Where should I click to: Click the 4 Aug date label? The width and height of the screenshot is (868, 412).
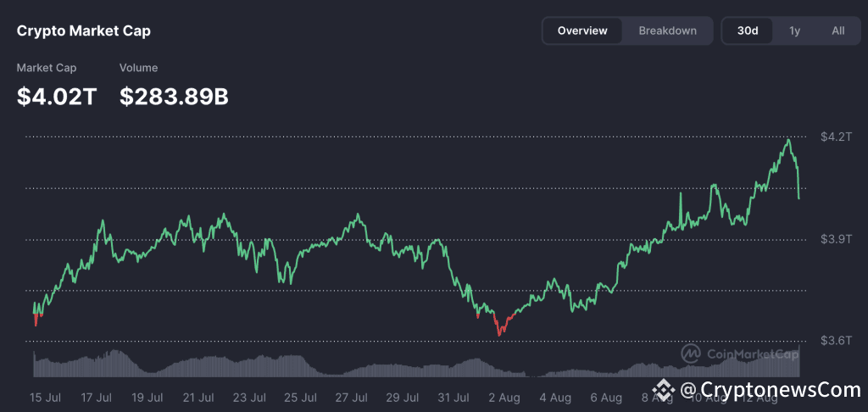click(554, 398)
